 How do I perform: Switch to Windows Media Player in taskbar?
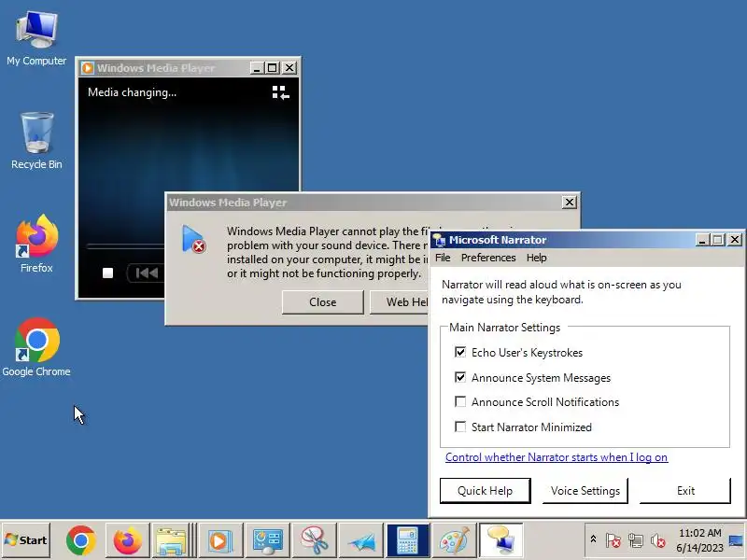pos(220,540)
